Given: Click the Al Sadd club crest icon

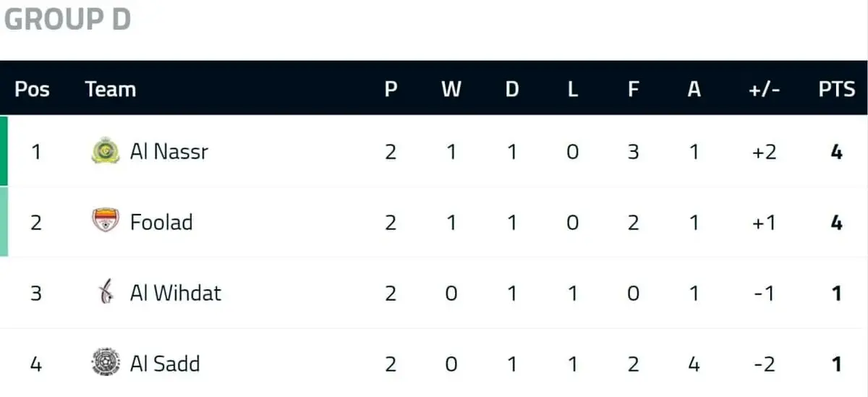Looking at the screenshot, I should [106, 362].
